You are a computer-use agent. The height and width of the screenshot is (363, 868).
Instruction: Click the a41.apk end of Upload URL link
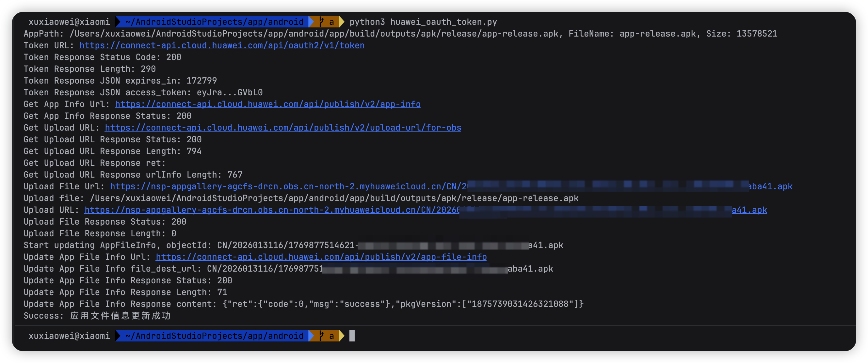point(749,210)
